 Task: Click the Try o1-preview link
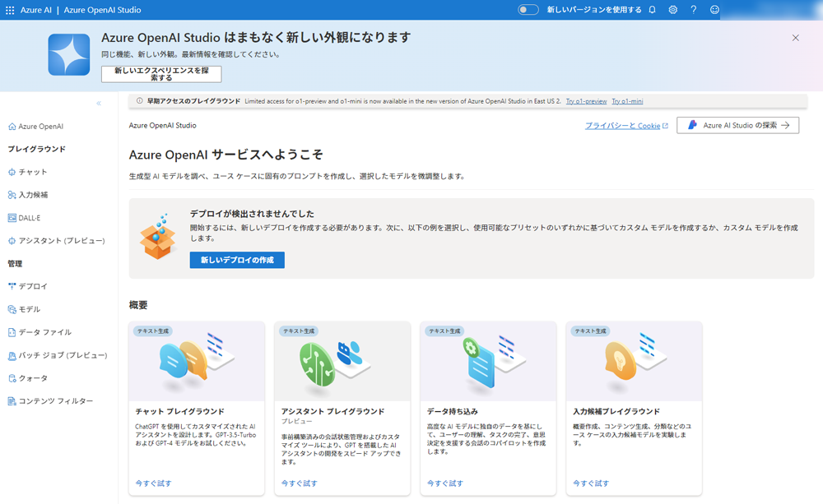point(586,101)
